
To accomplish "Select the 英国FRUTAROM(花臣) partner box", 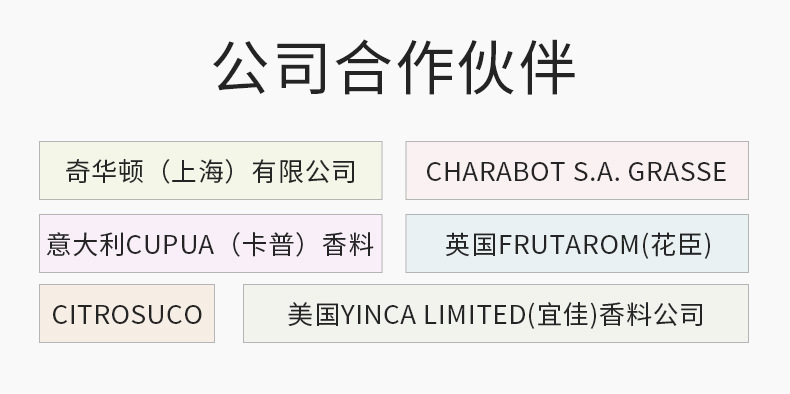I will click(x=577, y=243).
